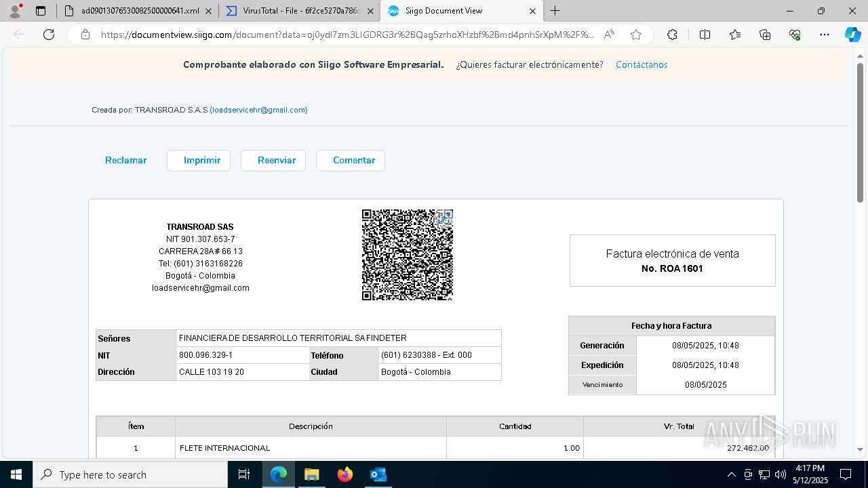Click the address bar URL

tap(347, 35)
